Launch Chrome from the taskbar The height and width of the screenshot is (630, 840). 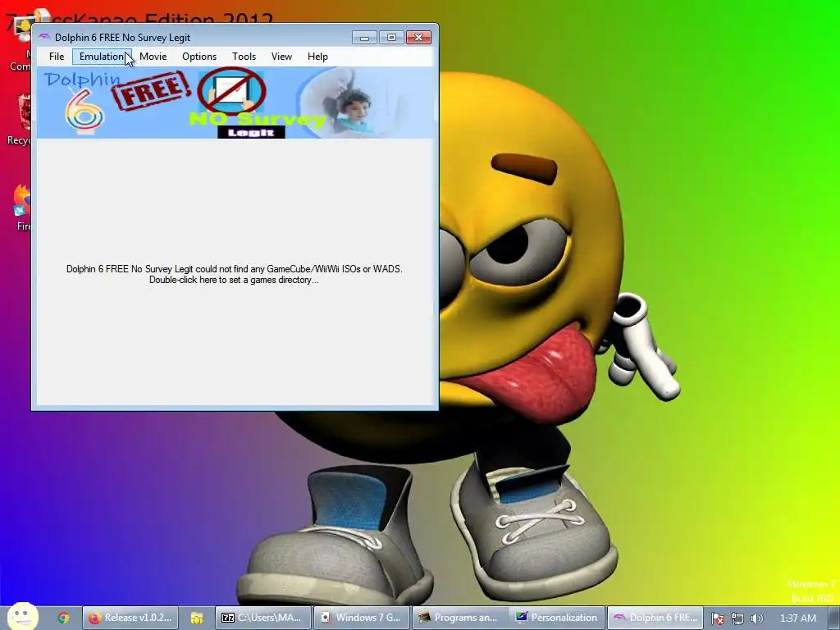point(63,618)
